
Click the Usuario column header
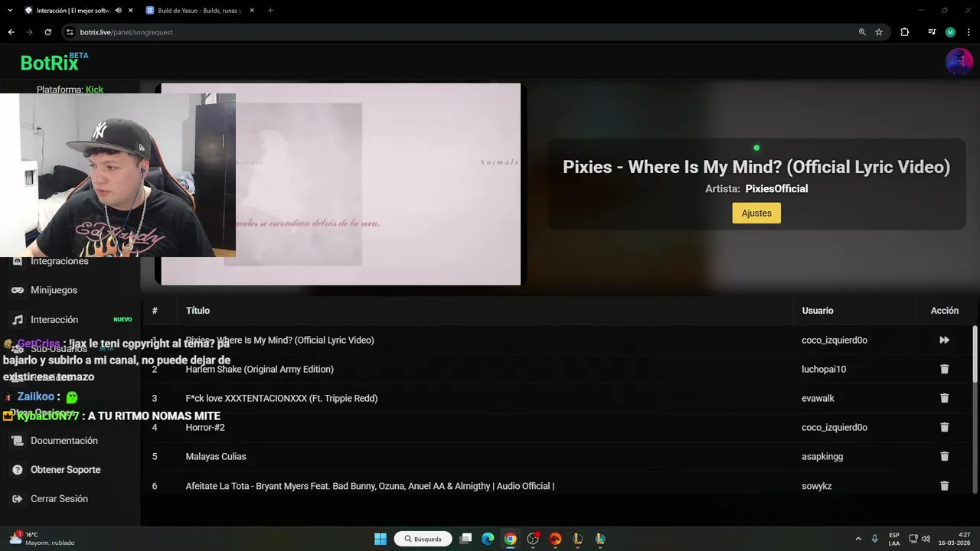(818, 311)
